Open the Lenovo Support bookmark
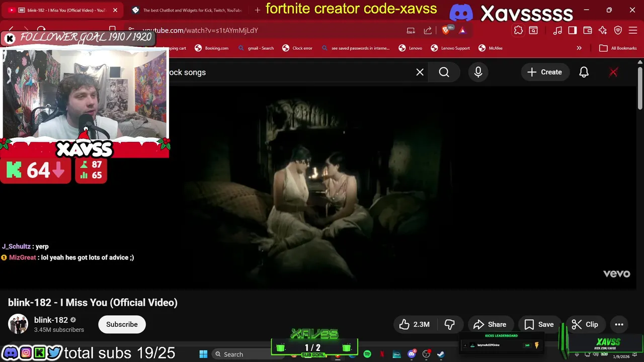 450,48
